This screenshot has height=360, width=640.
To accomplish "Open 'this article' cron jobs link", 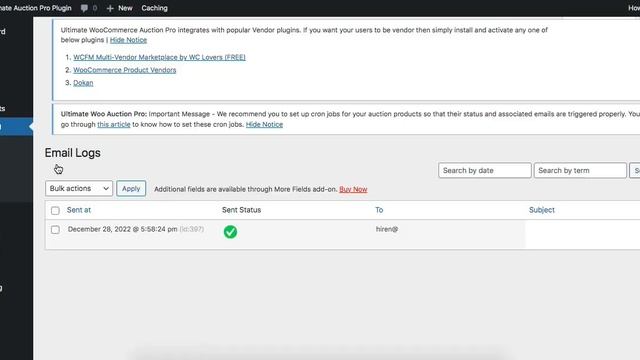I will point(113,124).
